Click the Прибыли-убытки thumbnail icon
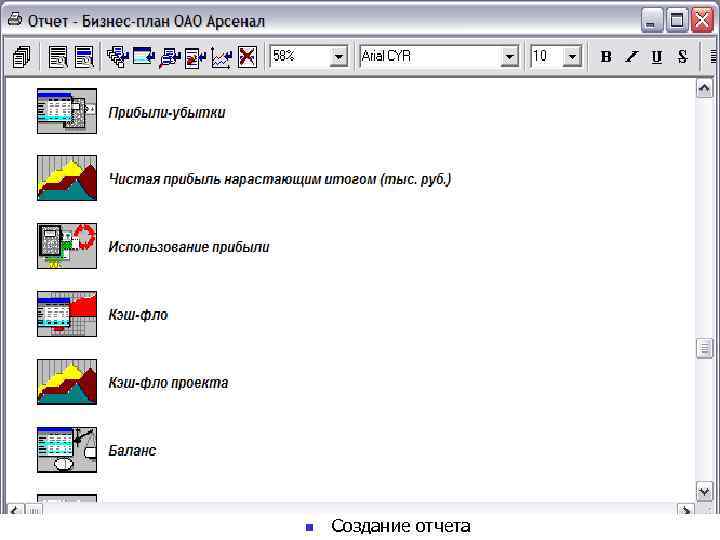This screenshot has width=720, height=540. point(67,111)
